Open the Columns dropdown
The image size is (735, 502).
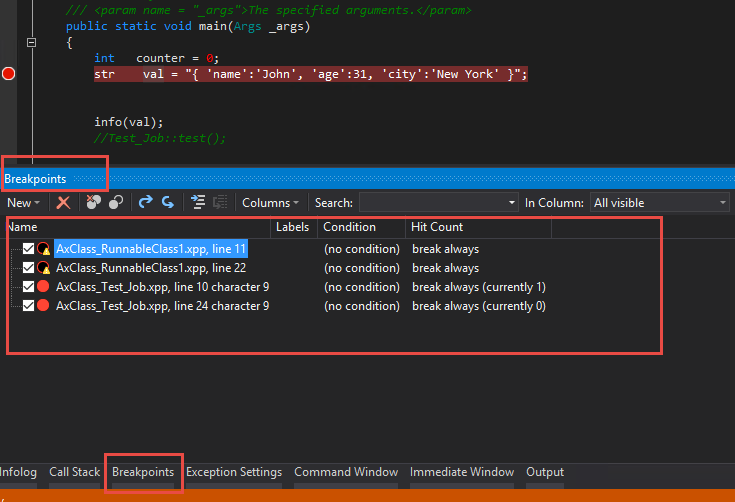tap(270, 203)
